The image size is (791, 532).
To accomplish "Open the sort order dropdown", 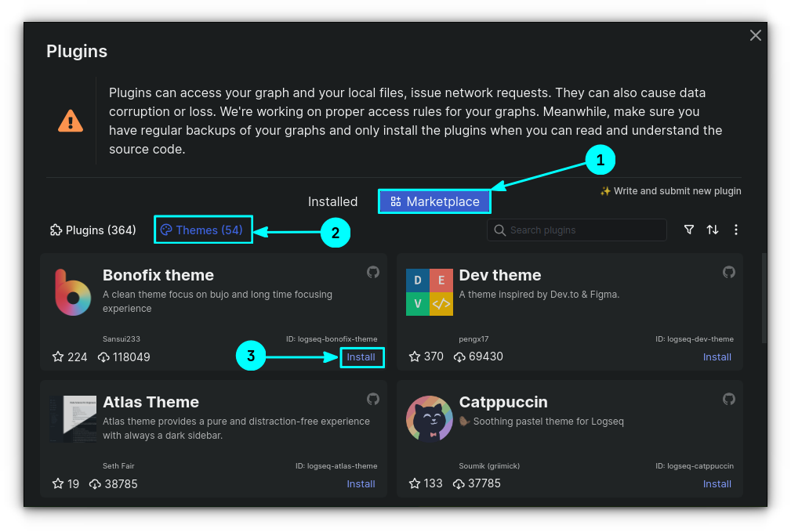I will tap(713, 230).
